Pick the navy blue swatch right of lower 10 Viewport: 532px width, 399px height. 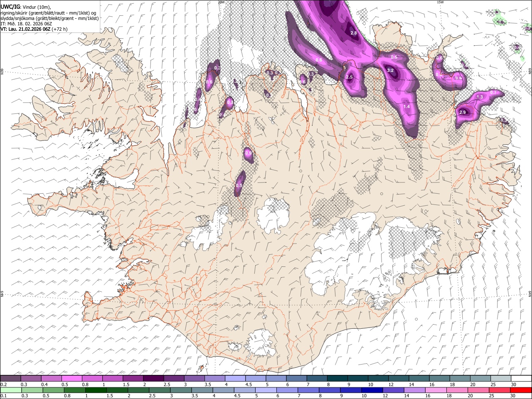(372, 390)
